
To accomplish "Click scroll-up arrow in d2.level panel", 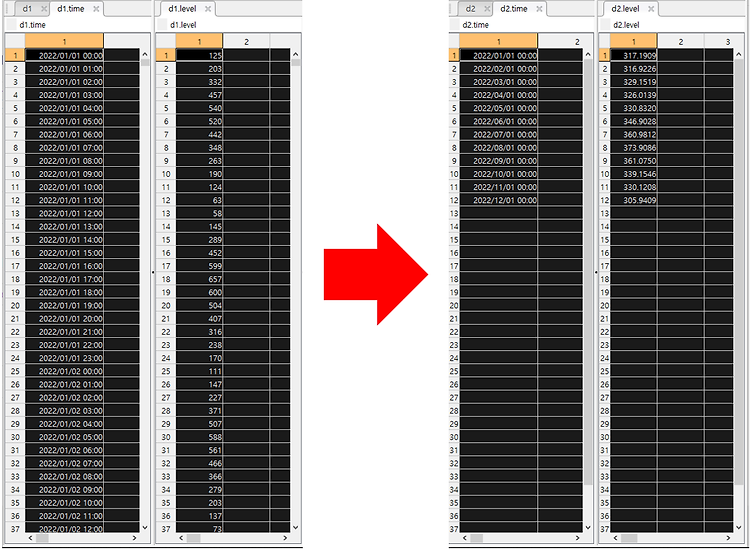I will pyautogui.click(x=739, y=55).
